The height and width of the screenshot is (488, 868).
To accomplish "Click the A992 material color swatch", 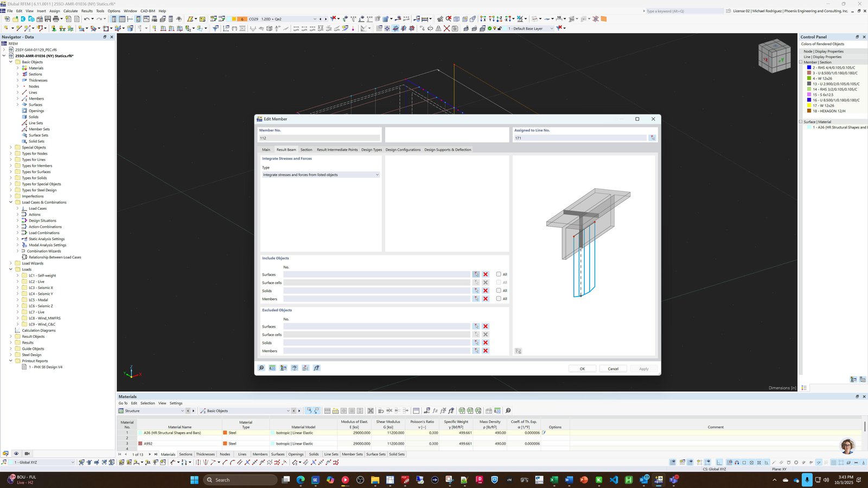I will click(140, 444).
